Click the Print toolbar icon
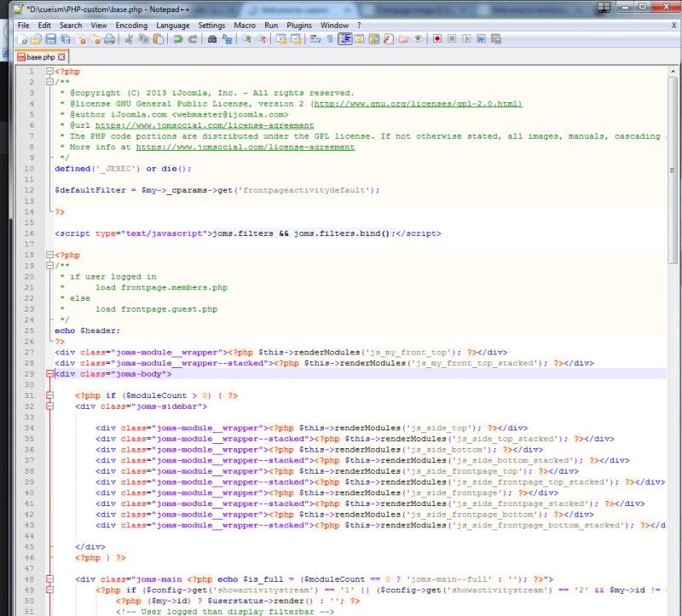The height and width of the screenshot is (616, 682). click(110, 39)
